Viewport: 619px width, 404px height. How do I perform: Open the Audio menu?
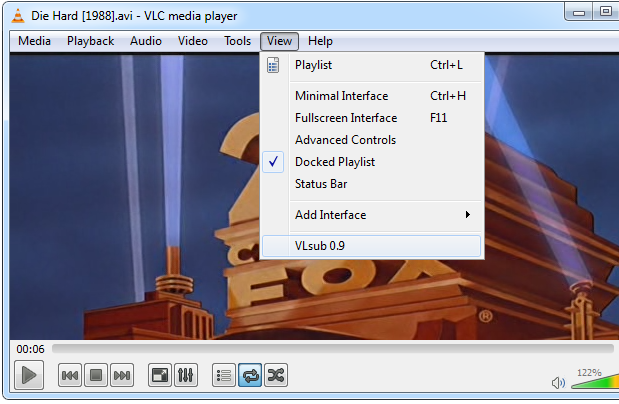point(146,41)
